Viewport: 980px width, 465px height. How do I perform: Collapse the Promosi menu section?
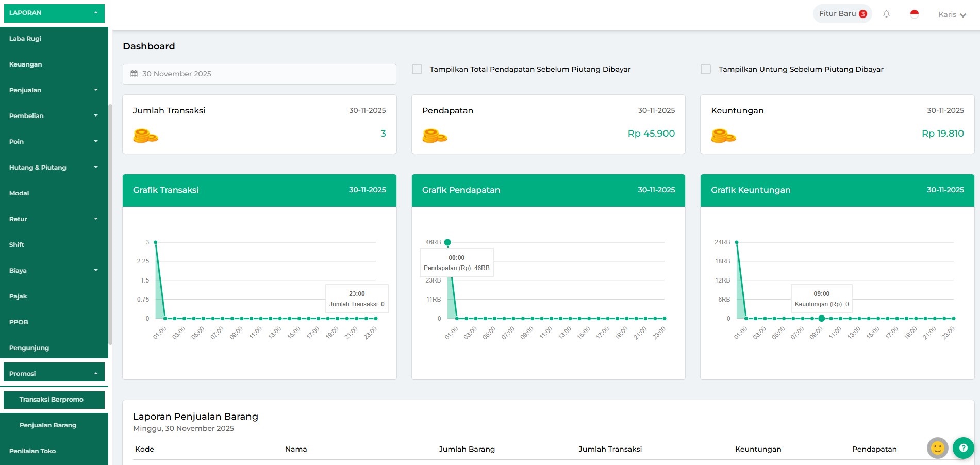pos(54,373)
